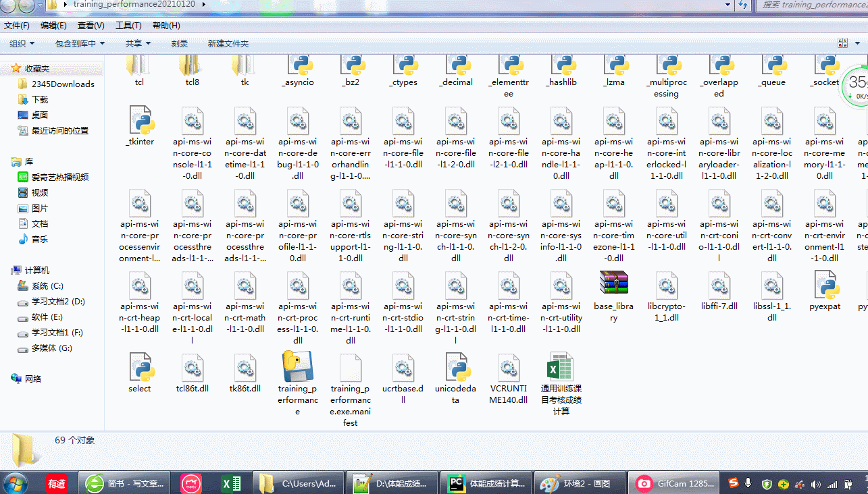Open the 文件(F) menu

pyautogui.click(x=17, y=26)
